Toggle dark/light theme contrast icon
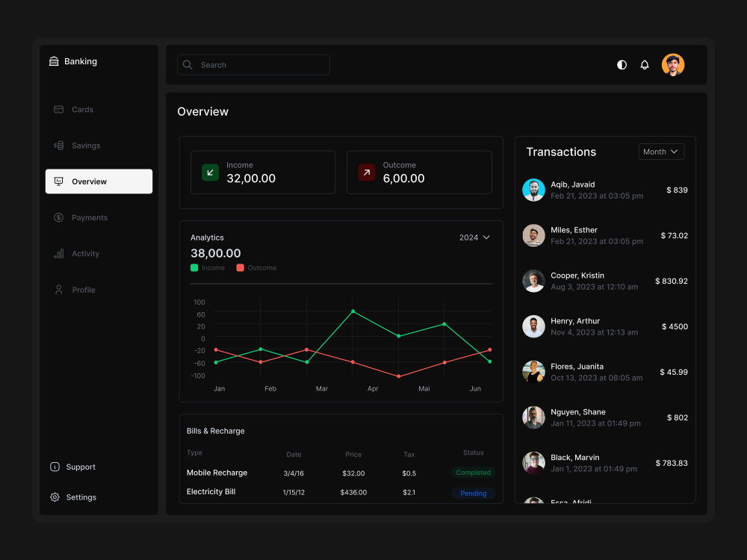 pos(622,65)
